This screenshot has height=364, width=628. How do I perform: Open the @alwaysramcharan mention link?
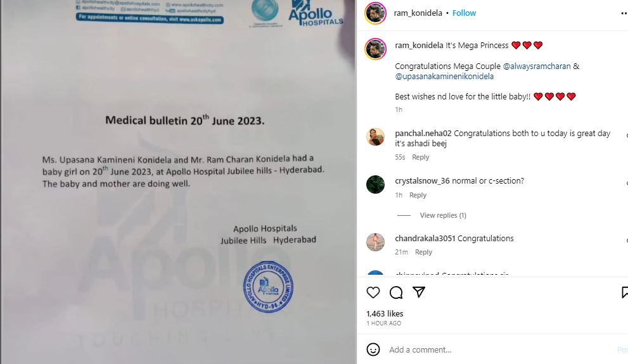pyautogui.click(x=537, y=66)
